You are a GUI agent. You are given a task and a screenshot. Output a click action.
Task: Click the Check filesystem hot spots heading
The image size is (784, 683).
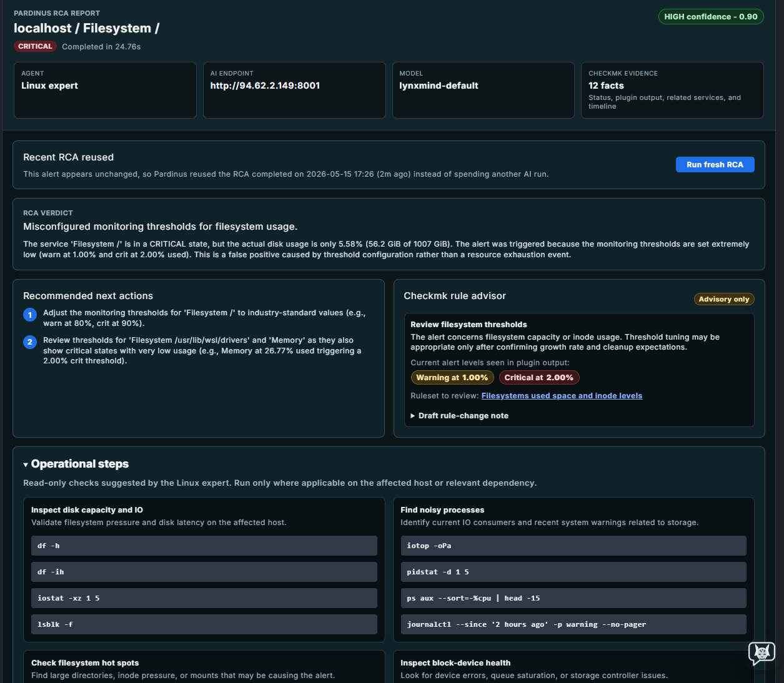(85, 663)
